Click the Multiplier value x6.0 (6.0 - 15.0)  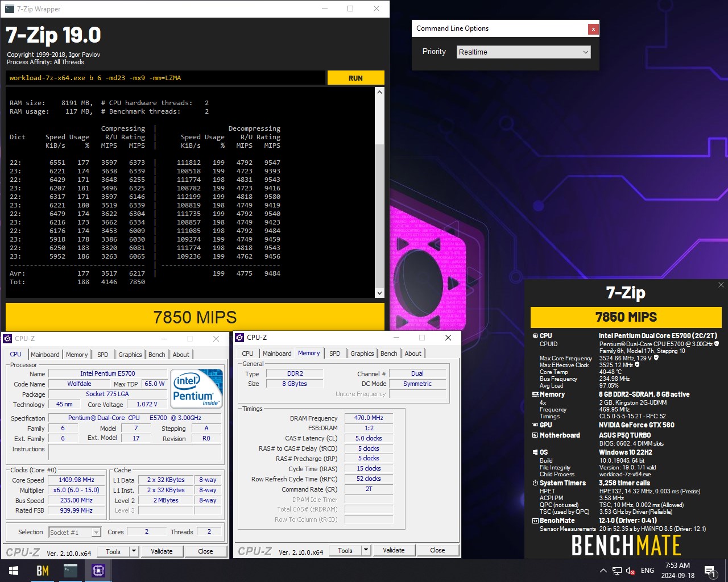click(x=77, y=490)
